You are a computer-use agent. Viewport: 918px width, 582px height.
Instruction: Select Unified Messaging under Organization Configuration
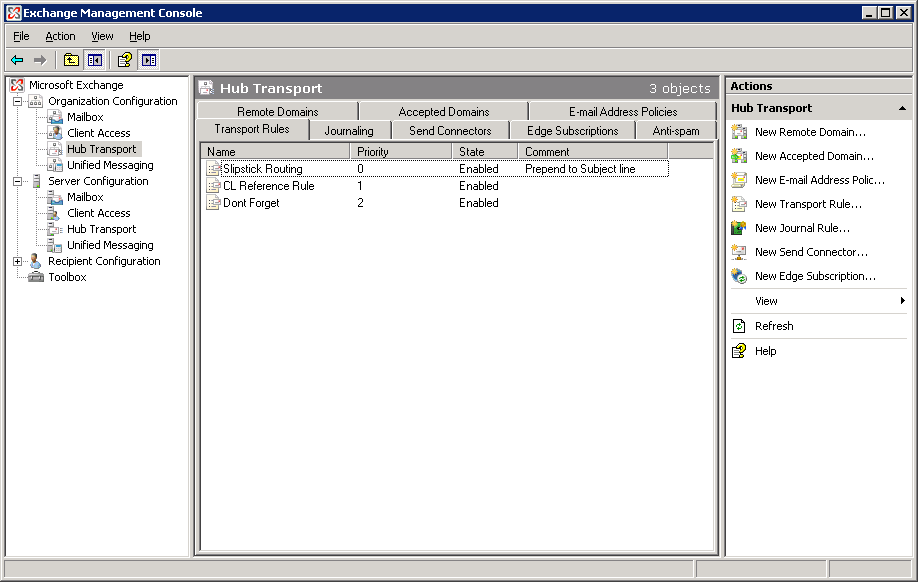point(110,165)
